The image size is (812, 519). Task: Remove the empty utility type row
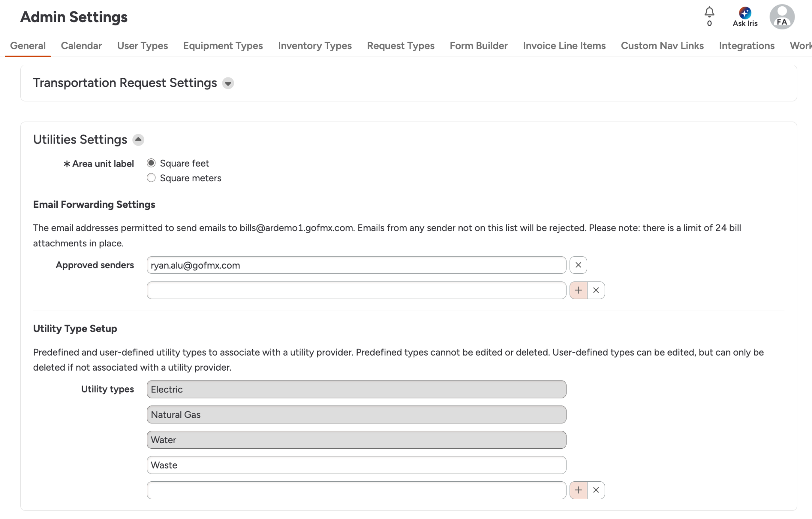pos(596,490)
